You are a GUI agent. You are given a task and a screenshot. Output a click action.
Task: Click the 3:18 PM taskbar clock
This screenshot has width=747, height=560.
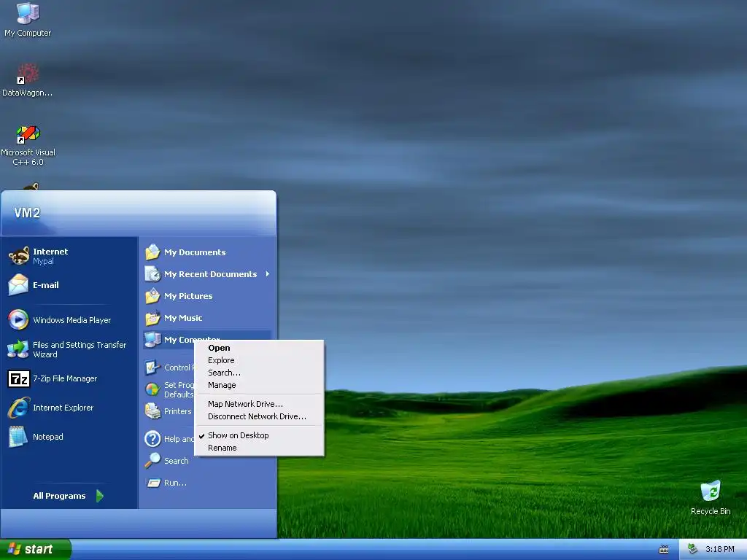(719, 549)
